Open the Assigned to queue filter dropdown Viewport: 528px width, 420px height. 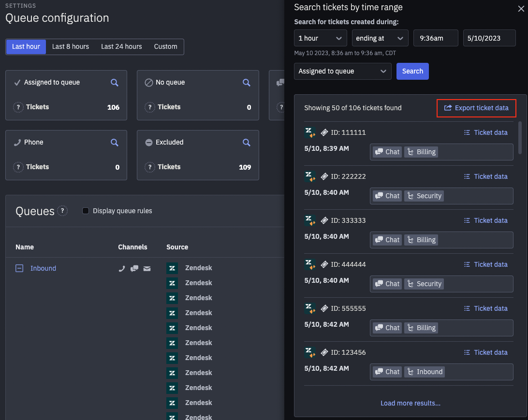[x=342, y=71]
